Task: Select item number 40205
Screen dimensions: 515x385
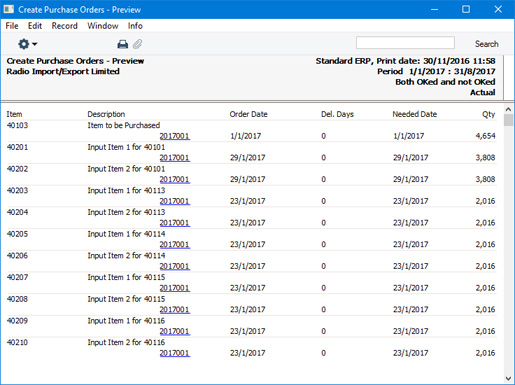Action: tap(17, 234)
